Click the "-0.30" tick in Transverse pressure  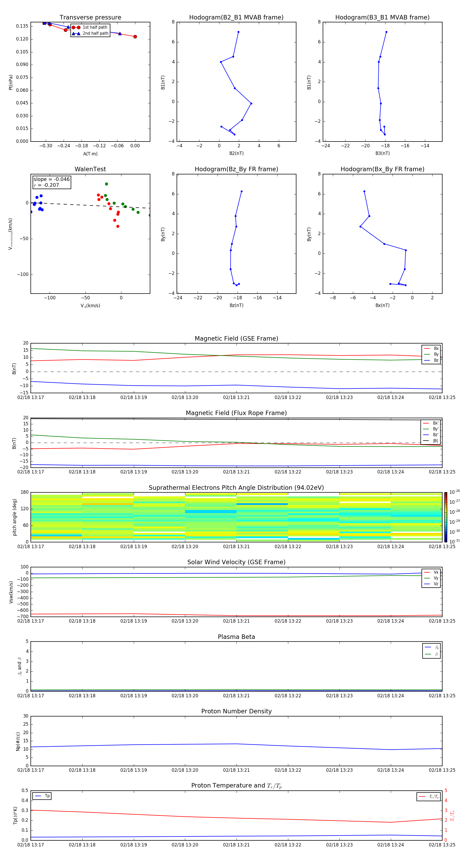point(46,146)
